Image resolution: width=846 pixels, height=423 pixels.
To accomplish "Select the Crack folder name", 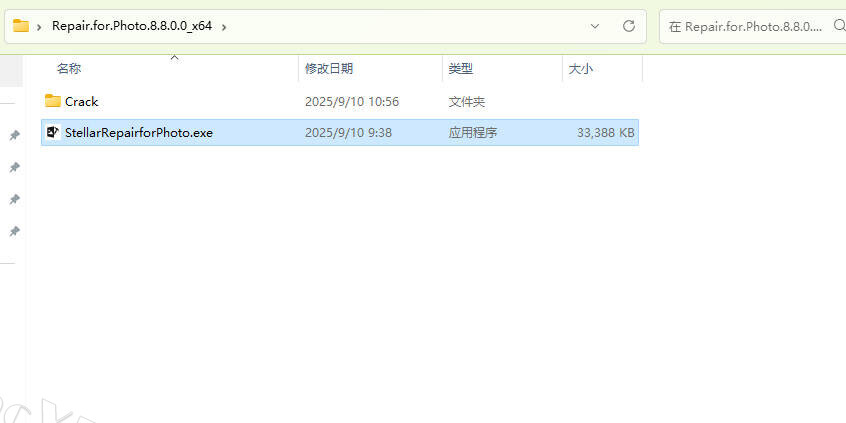I will click(x=81, y=101).
